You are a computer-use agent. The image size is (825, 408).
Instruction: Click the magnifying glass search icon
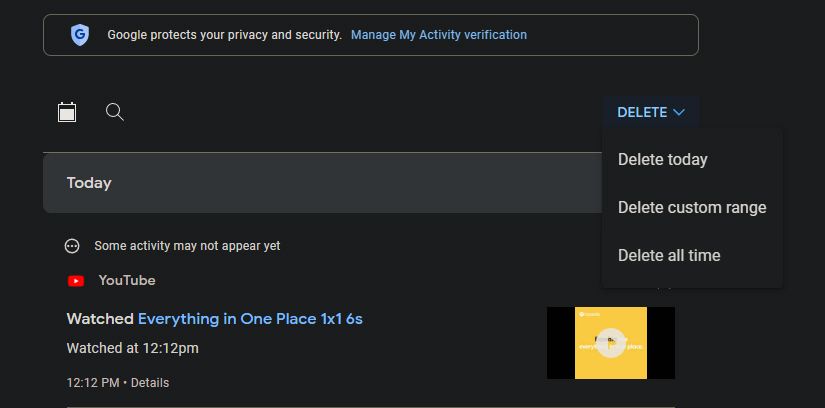pos(115,112)
